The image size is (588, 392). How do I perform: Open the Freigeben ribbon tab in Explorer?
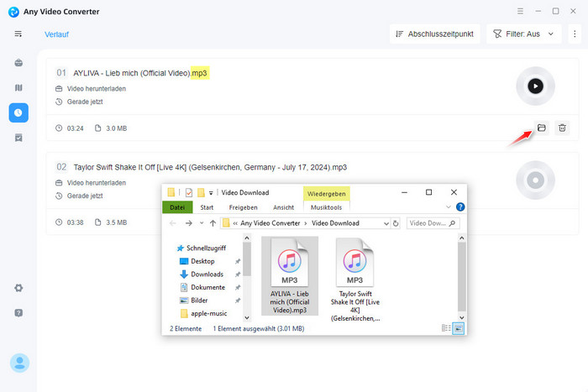[x=243, y=207]
